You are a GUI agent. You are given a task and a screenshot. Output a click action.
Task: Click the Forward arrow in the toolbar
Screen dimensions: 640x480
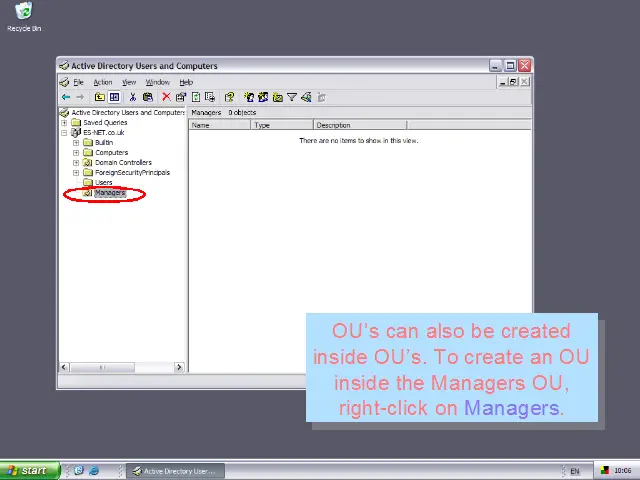[x=80, y=97]
